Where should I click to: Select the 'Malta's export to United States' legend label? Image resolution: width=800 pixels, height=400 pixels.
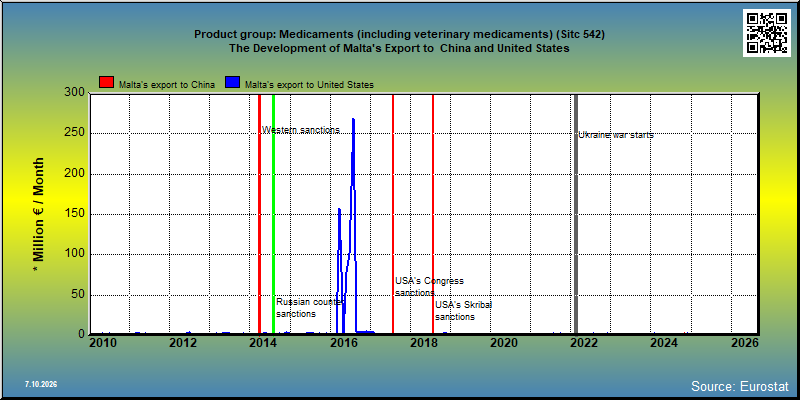point(309,85)
